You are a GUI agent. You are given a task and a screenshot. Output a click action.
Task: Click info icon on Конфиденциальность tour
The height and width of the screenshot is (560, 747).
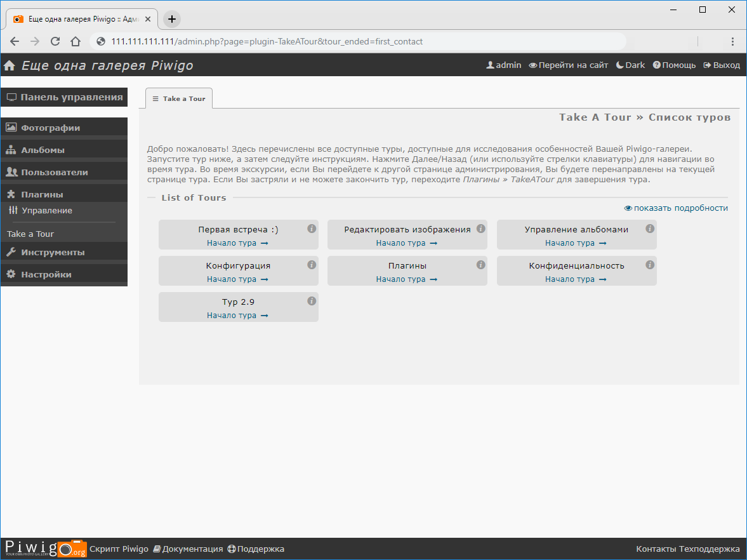pos(650,265)
